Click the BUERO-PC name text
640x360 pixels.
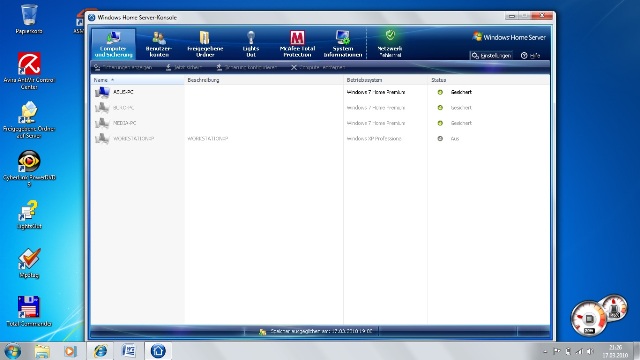[123, 108]
